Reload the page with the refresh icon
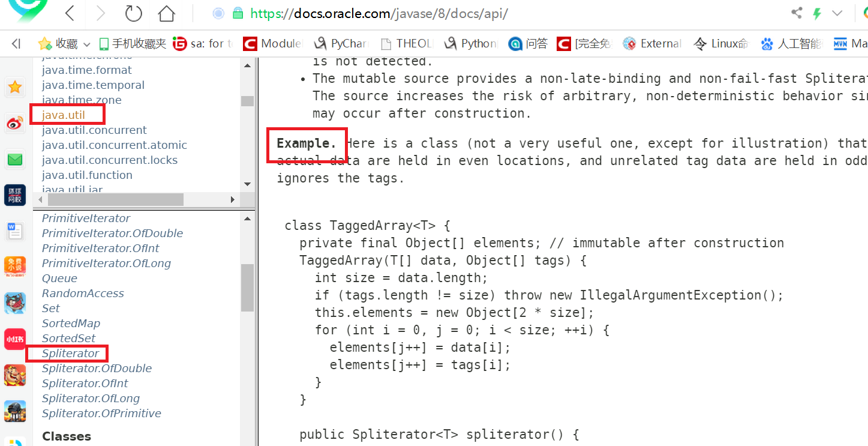The height and width of the screenshot is (446, 868). (x=133, y=13)
